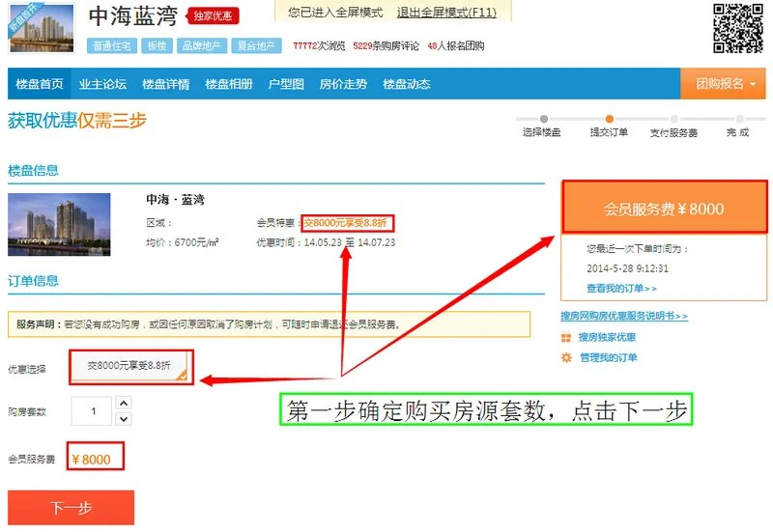
Task: Open the 房价走势 tab
Action: point(343,84)
